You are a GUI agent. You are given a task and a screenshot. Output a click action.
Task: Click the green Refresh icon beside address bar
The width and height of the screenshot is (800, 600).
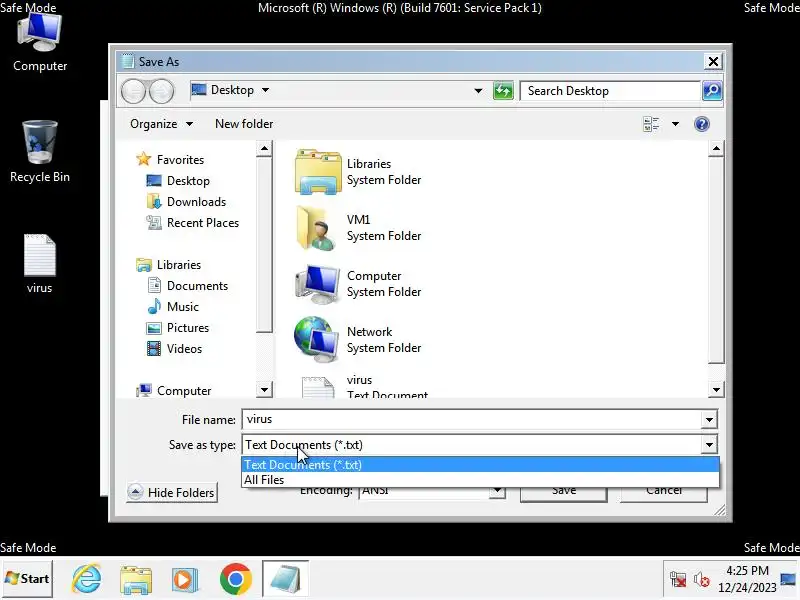pyautogui.click(x=503, y=91)
